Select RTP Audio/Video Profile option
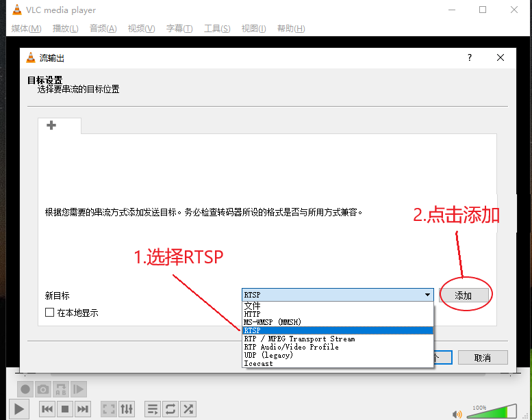The image size is (532, 420). pyautogui.click(x=338, y=347)
